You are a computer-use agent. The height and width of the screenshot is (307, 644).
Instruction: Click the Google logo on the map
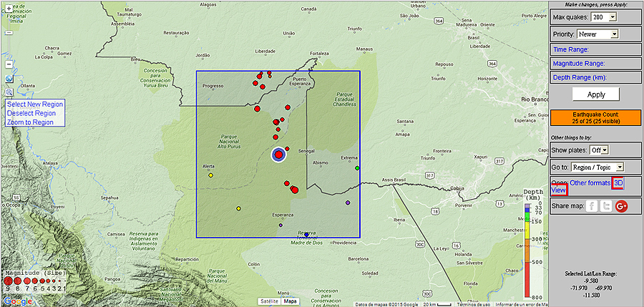[x=19, y=302]
